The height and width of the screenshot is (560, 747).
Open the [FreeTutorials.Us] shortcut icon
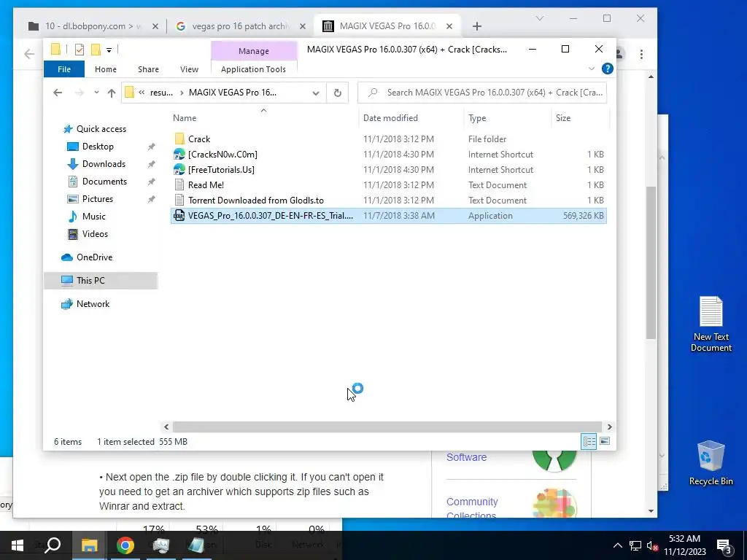click(179, 169)
